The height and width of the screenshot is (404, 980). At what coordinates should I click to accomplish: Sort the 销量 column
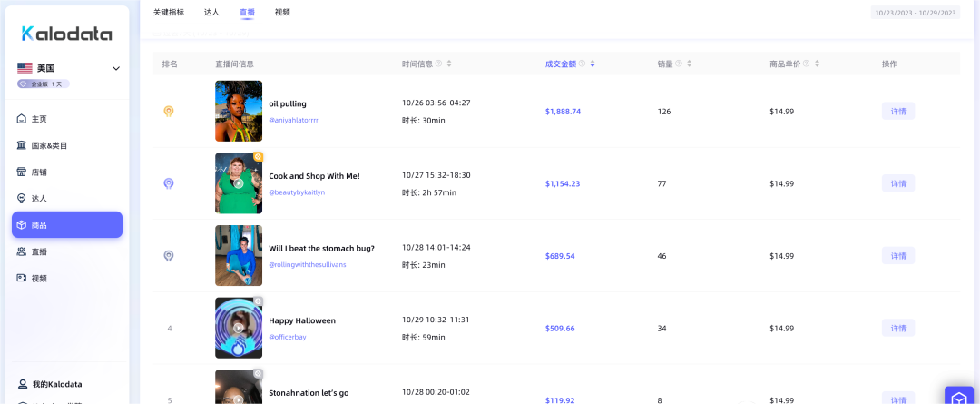(x=690, y=64)
